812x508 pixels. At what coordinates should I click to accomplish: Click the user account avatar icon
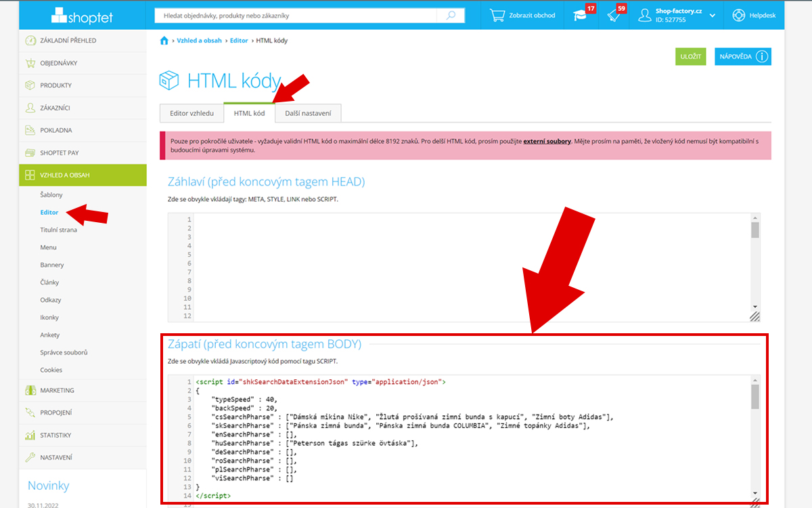click(x=644, y=14)
